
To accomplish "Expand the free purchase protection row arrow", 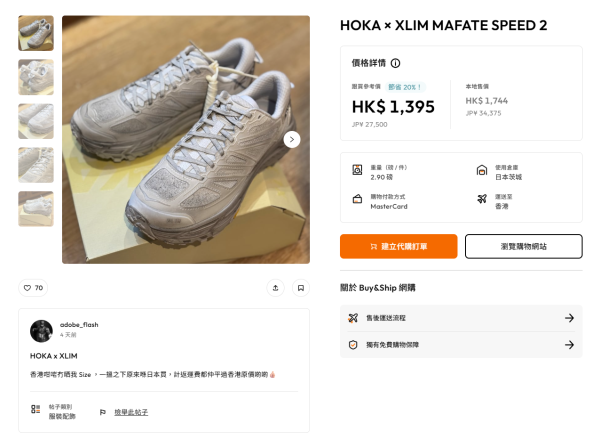I will pos(569,345).
